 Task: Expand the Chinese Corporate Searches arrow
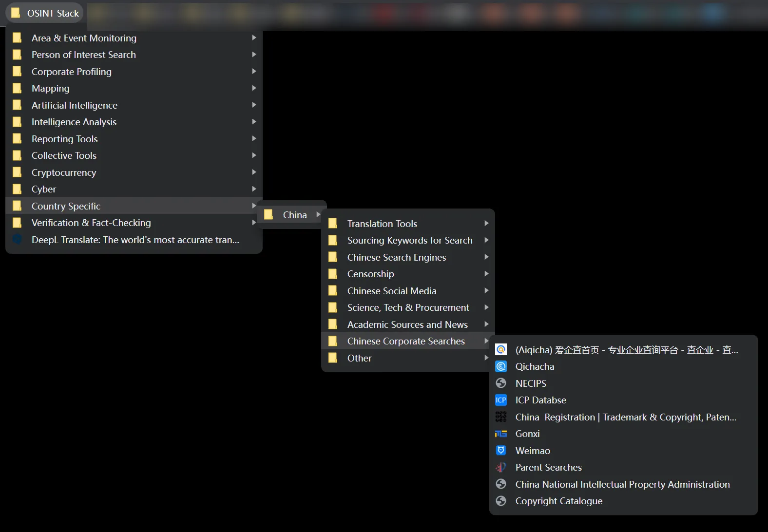(x=486, y=341)
